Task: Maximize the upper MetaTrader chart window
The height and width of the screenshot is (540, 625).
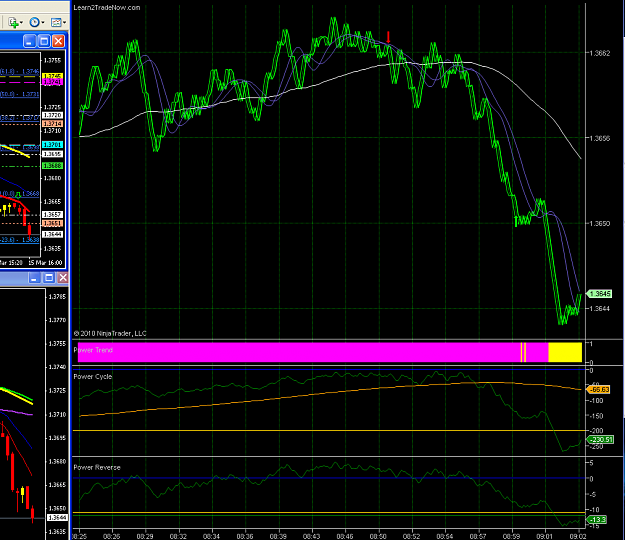Action: coord(44,41)
